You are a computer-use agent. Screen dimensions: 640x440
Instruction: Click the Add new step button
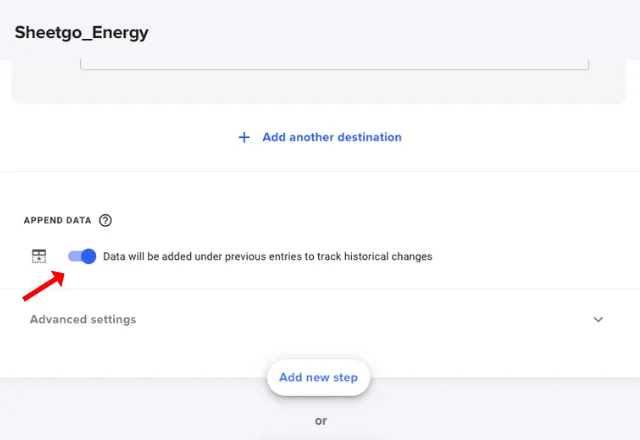[x=318, y=378]
